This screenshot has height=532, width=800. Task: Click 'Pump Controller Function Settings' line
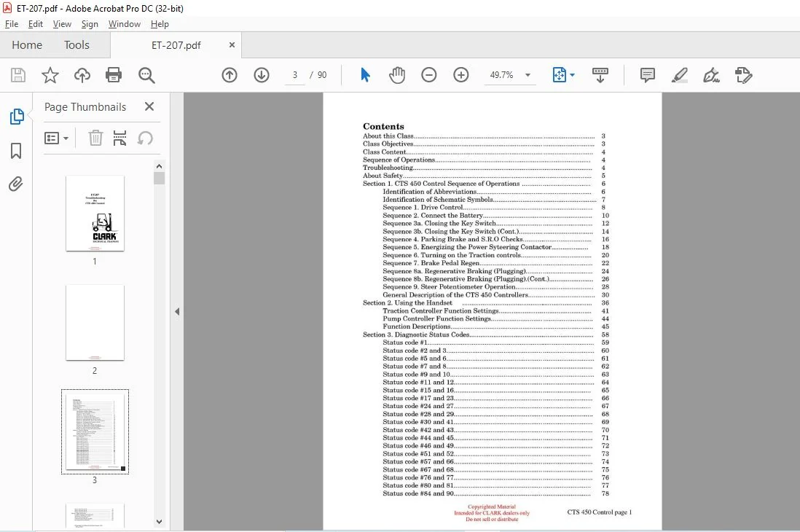[x=495, y=318]
